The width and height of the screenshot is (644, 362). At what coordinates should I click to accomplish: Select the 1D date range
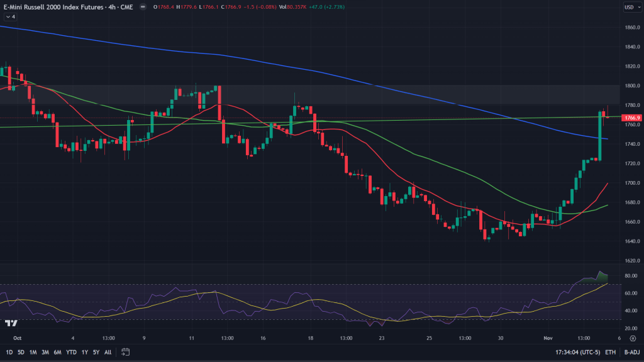9,352
